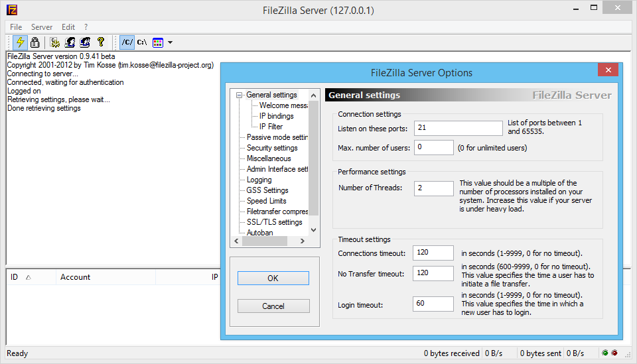637x364 pixels.
Task: Open Security settings page
Action: 272,148
